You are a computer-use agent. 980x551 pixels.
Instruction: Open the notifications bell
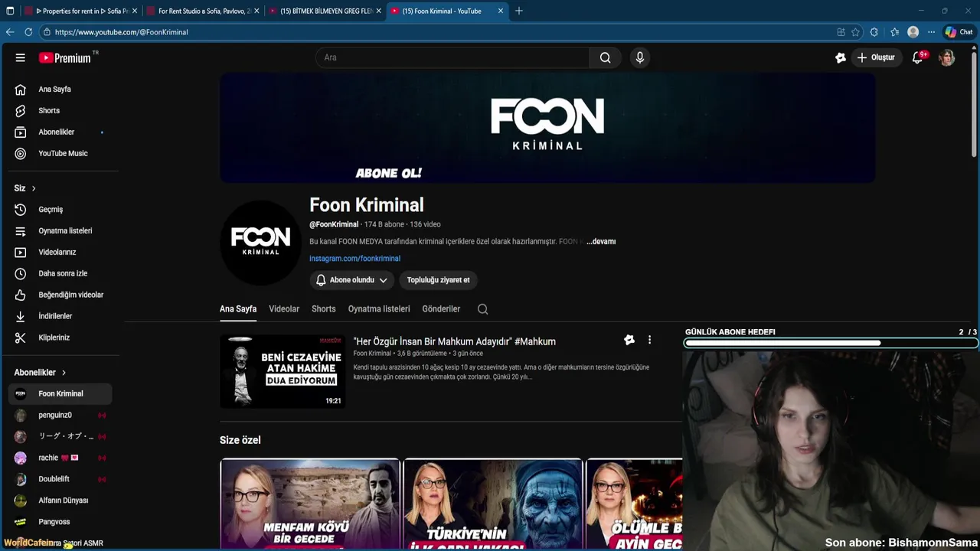point(917,57)
